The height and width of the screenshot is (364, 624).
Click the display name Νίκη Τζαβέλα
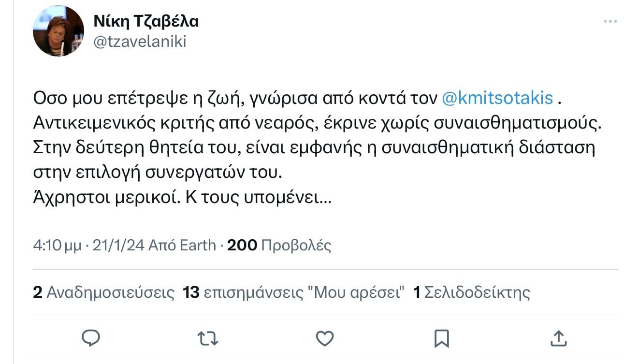coord(145,21)
